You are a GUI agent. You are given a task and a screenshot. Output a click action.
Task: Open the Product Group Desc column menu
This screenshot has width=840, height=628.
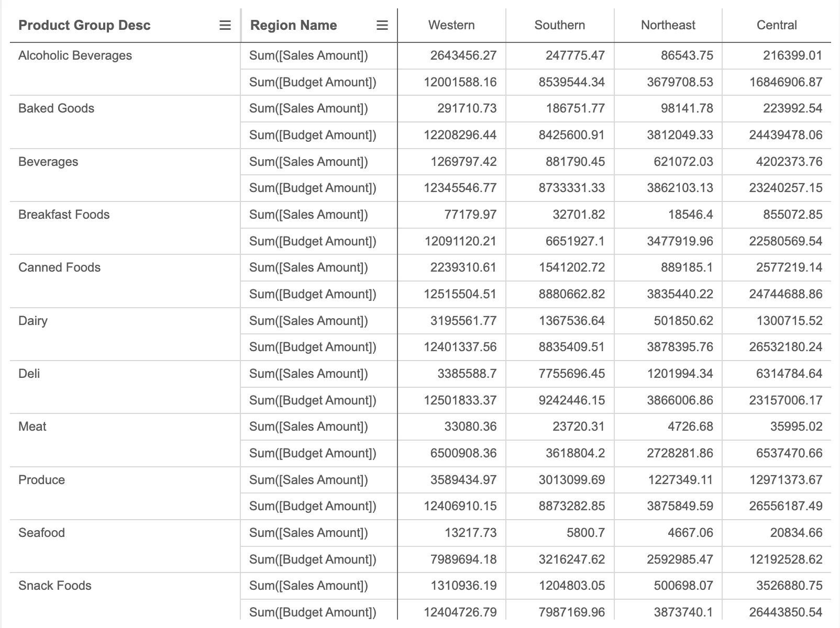click(224, 25)
